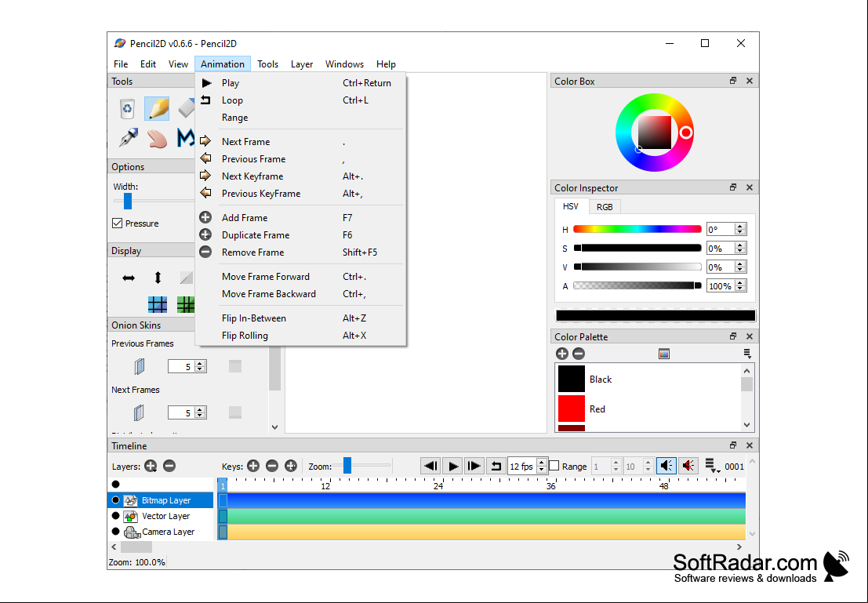Remove the current layer in the Timeline

point(169,467)
